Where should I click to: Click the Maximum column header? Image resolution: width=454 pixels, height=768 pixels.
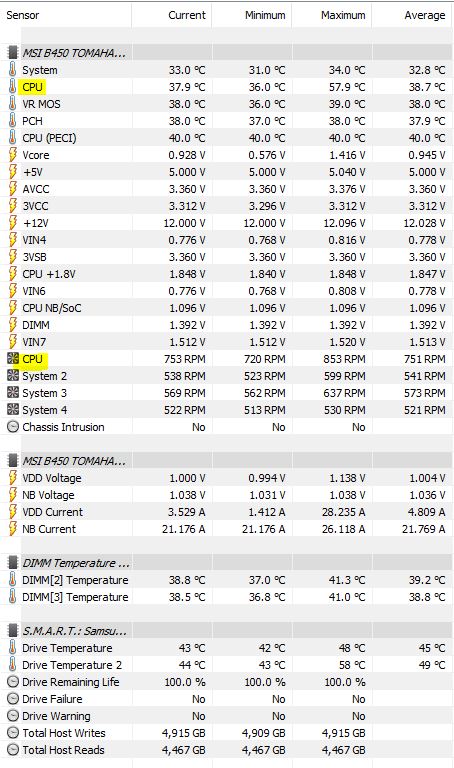(343, 15)
